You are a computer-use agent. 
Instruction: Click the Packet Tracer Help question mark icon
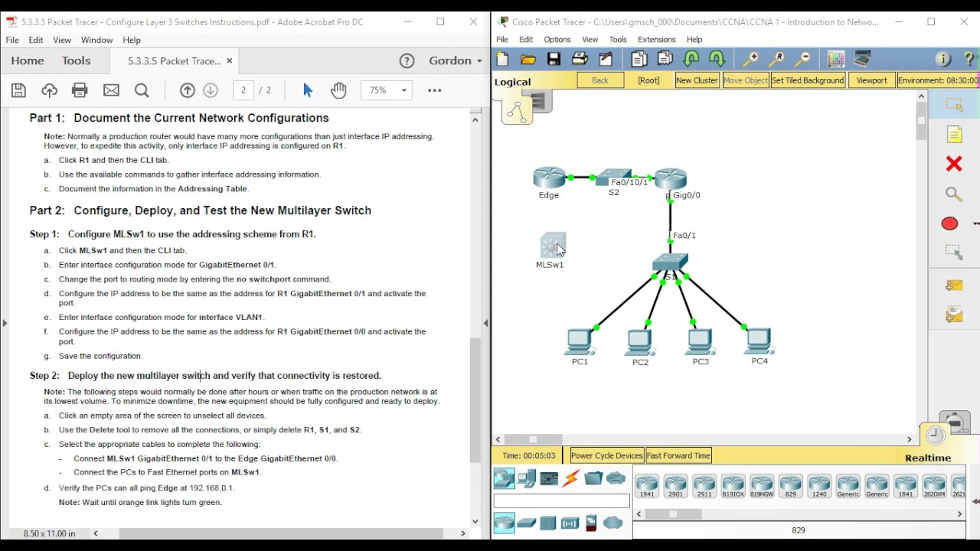tap(969, 59)
